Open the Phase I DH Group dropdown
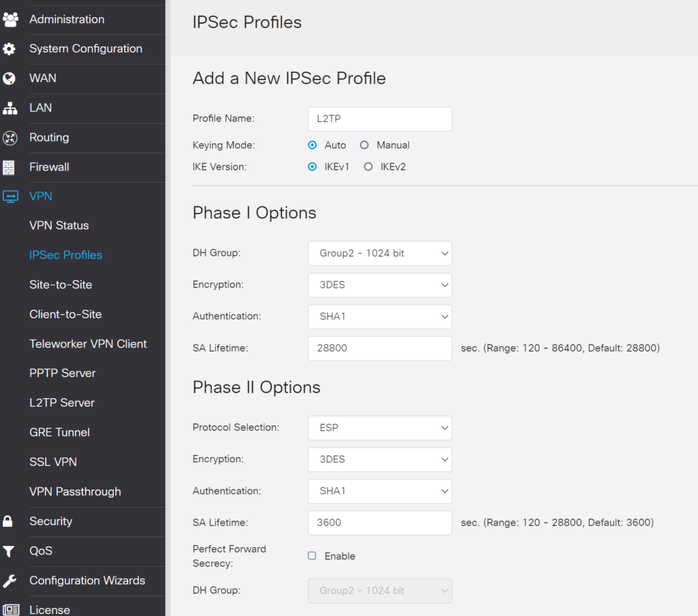This screenshot has width=698, height=616. point(380,253)
